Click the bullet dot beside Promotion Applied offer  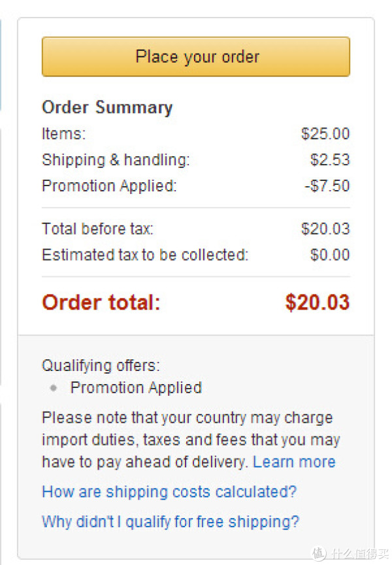54,388
